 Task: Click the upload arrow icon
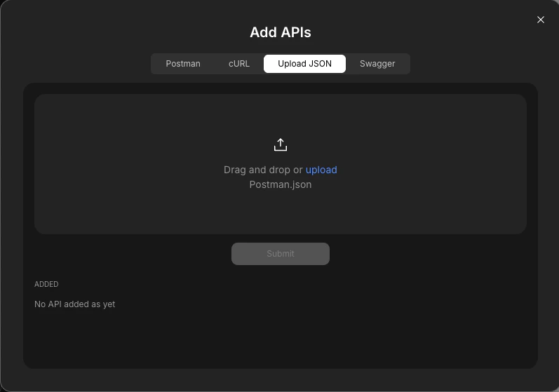[281, 144]
